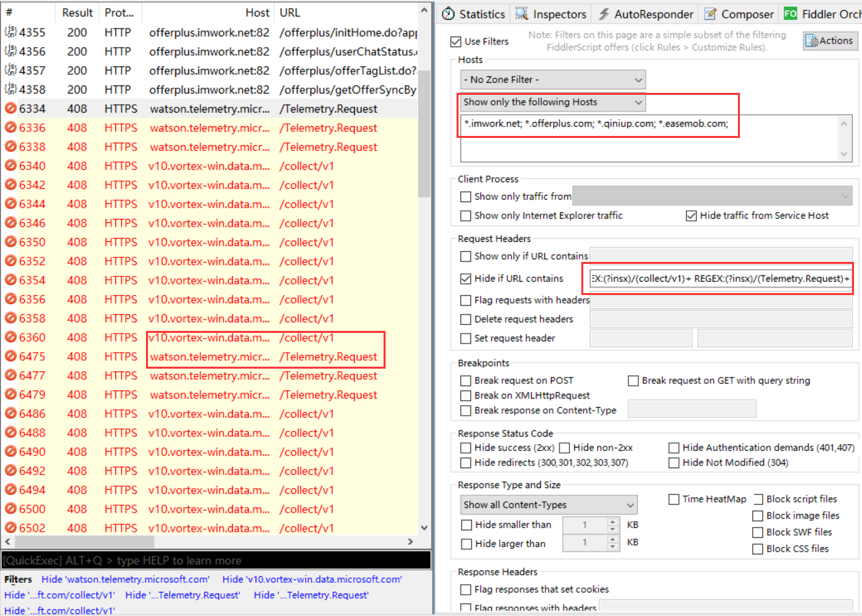Viewport: 862px width, 616px height.
Task: Sort sessions by Protocol column
Action: coord(120,13)
